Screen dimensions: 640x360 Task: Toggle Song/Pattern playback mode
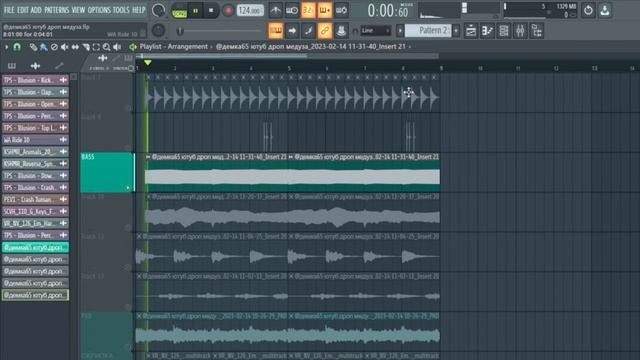[179, 11]
